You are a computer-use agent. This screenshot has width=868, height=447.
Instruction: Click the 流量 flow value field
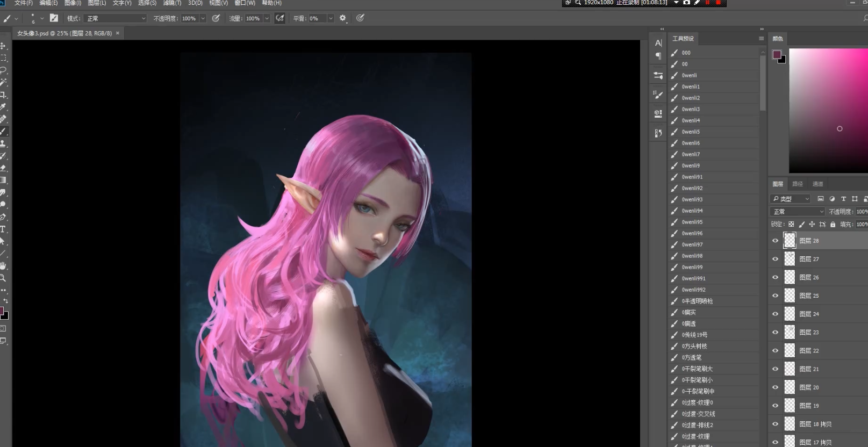coord(253,18)
